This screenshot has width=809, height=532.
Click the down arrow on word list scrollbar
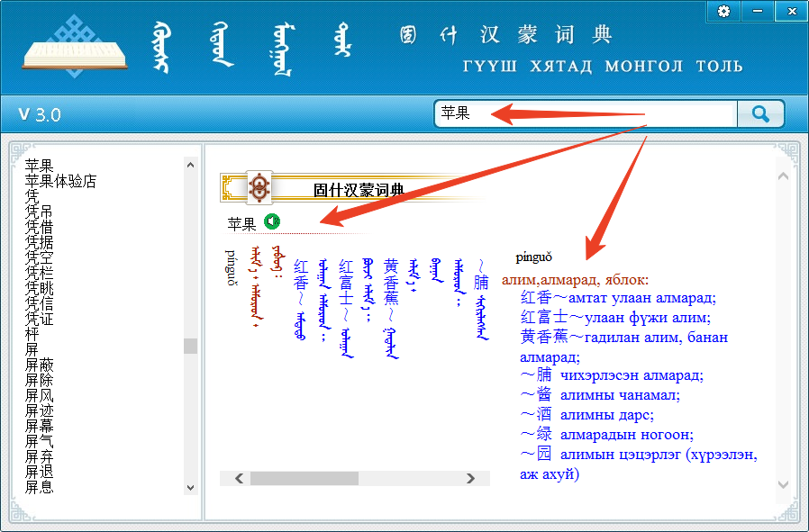click(190, 487)
